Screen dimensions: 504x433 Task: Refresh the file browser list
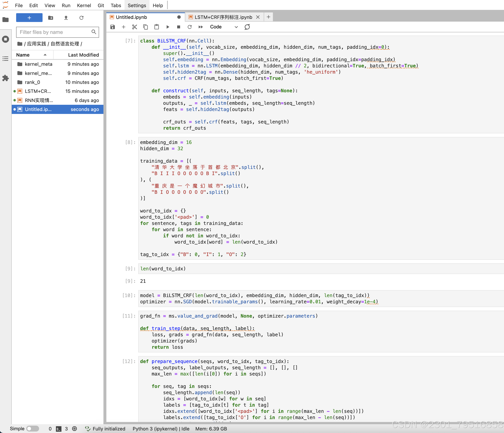81,18
